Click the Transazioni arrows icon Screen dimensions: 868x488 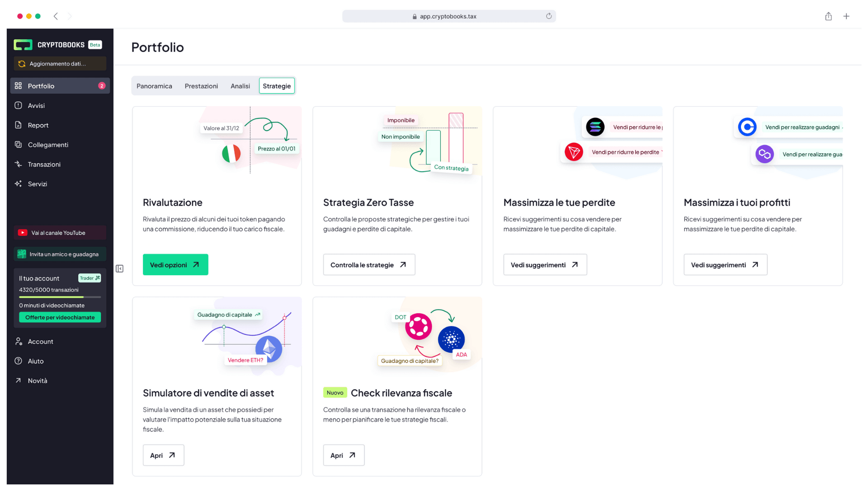tap(18, 164)
